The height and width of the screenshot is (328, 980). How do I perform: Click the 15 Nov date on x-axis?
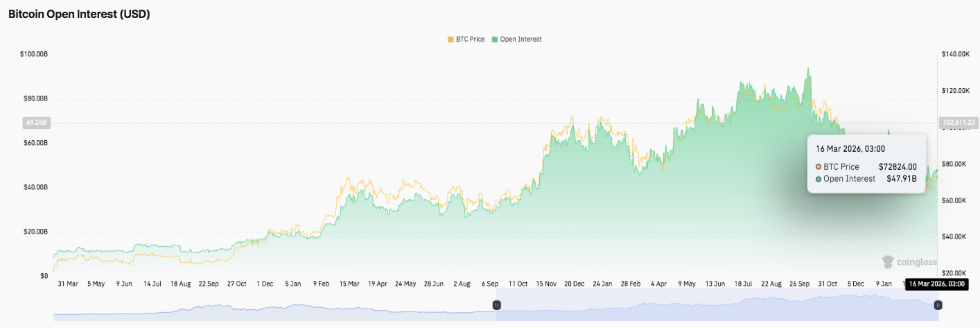tap(545, 284)
